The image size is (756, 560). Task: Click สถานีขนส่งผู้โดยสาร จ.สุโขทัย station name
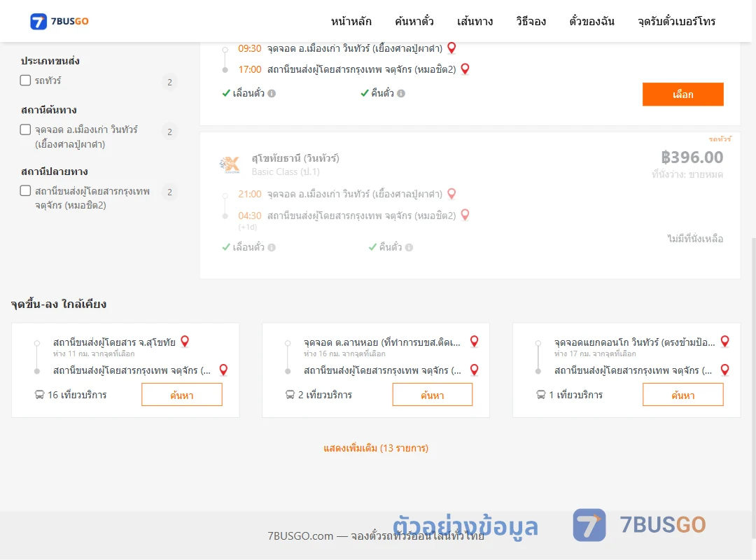click(114, 342)
